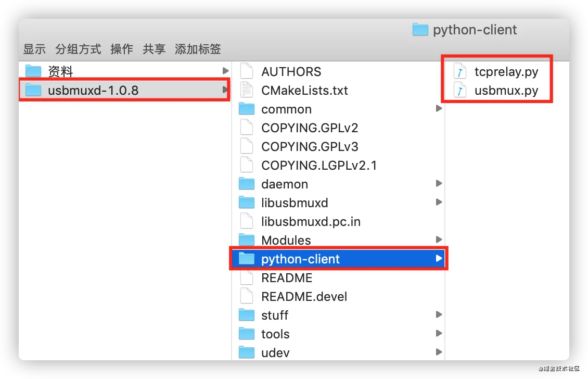Viewport: 588px width, 379px height.
Task: Click the COPYING.GPLv2 file icon
Action: (x=246, y=127)
